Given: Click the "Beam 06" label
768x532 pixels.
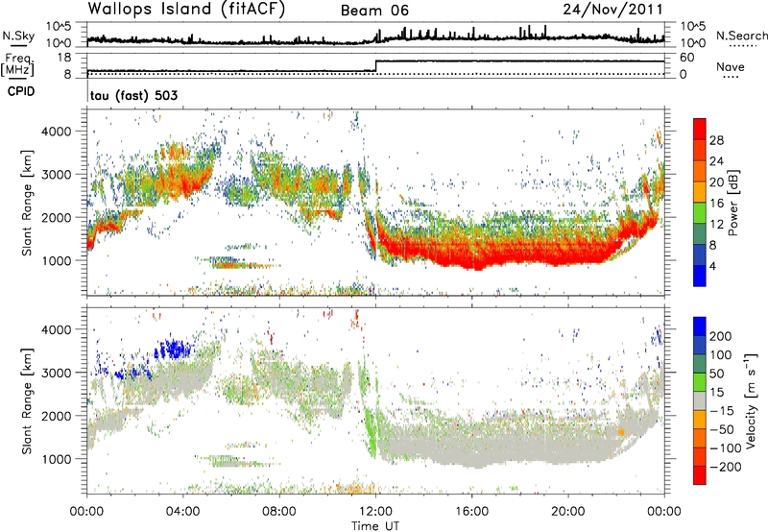Looking at the screenshot, I should pyautogui.click(x=374, y=11).
